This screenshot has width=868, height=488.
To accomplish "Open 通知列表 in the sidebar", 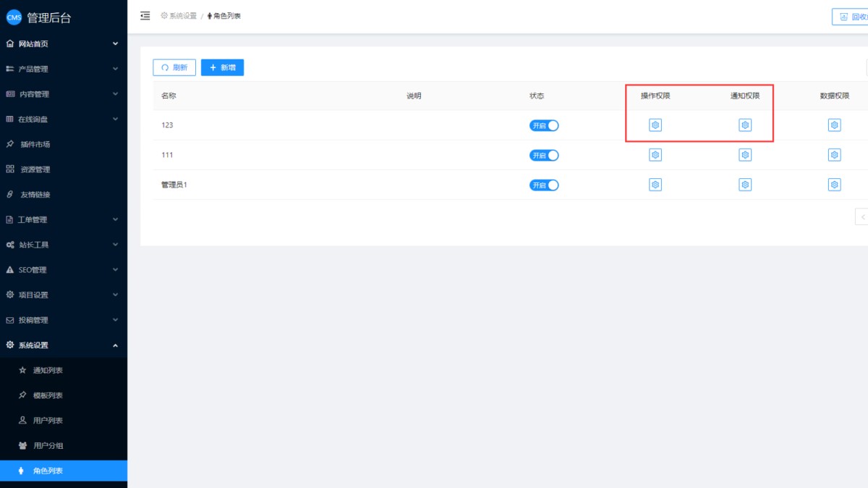I will point(64,370).
